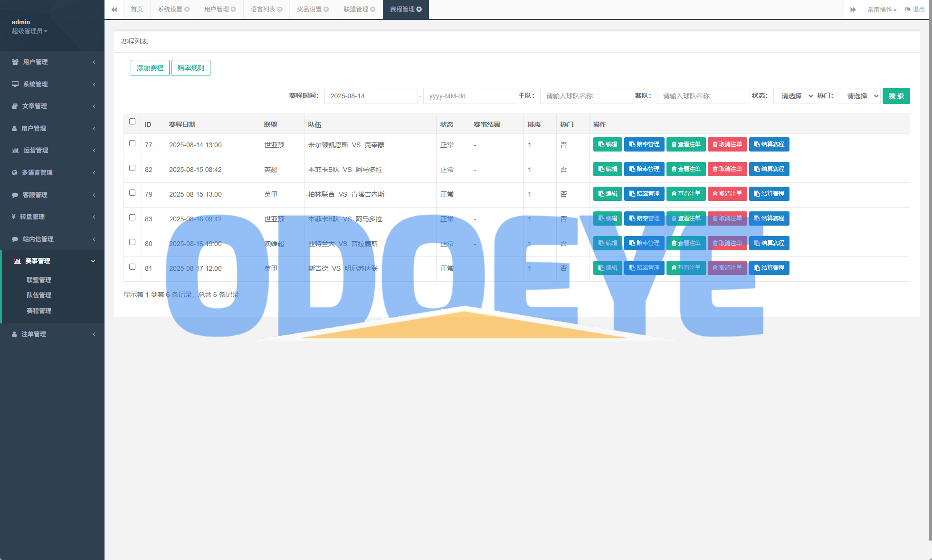Open 队伍管理 in the sidebar submenu

pos(39,295)
